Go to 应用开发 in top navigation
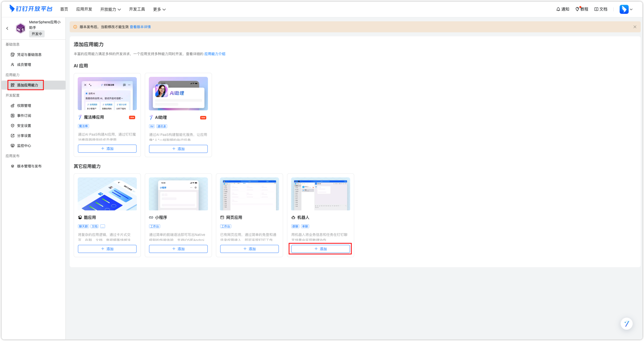The height and width of the screenshot is (341, 644). pos(84,9)
